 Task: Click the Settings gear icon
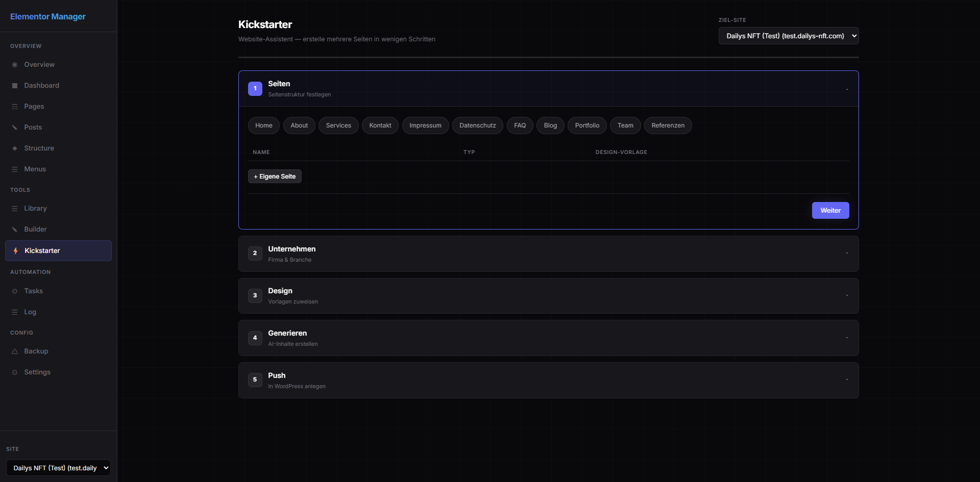click(x=15, y=372)
